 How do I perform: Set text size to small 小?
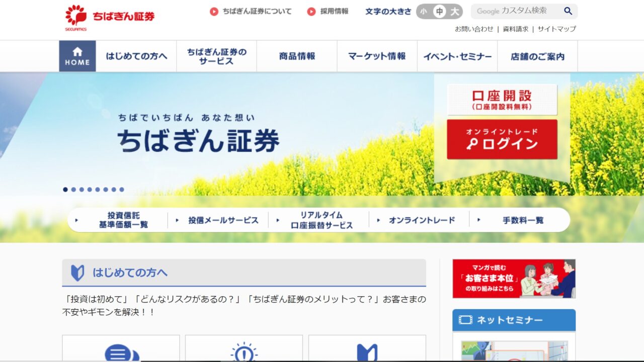click(x=424, y=12)
